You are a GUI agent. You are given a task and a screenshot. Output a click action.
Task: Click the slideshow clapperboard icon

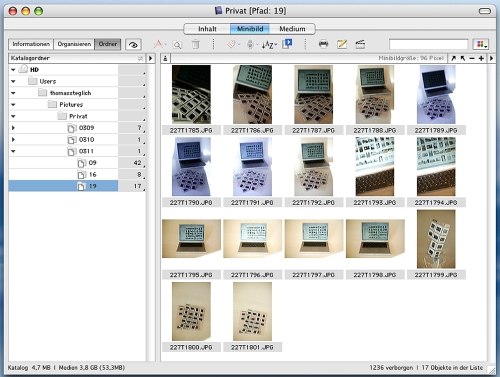(x=360, y=44)
